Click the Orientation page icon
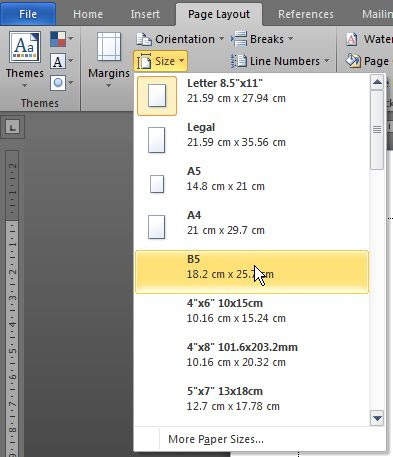 pyautogui.click(x=144, y=39)
